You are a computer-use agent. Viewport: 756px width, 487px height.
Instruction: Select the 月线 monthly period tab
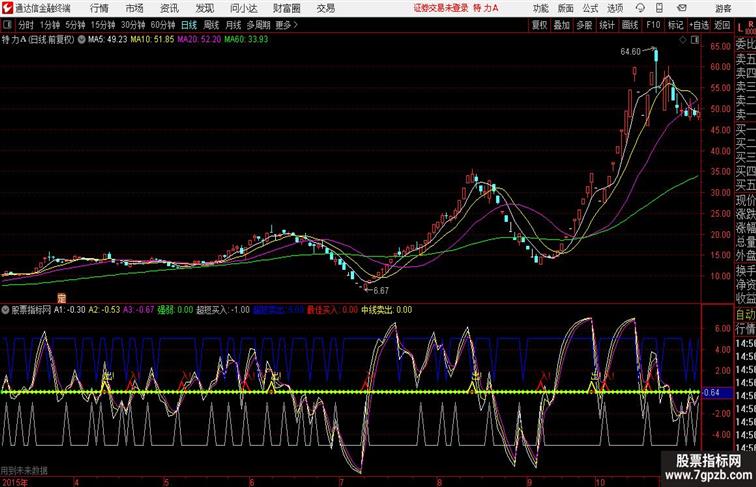233,25
